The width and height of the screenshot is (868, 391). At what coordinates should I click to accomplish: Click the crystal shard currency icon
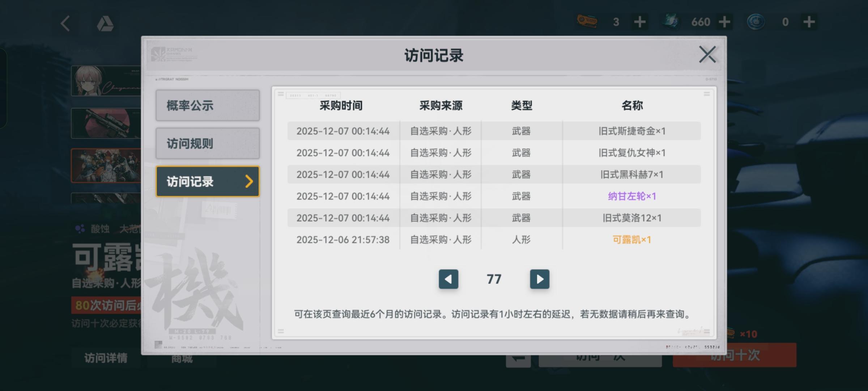[x=672, y=22]
